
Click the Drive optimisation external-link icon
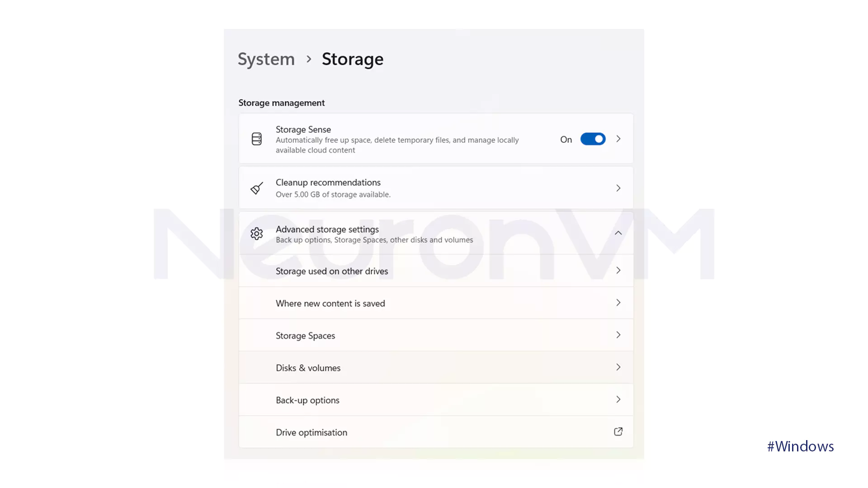click(618, 432)
